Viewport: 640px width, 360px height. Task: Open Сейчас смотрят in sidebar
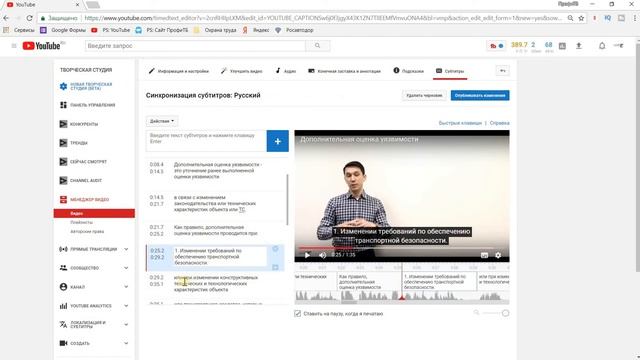(83, 162)
